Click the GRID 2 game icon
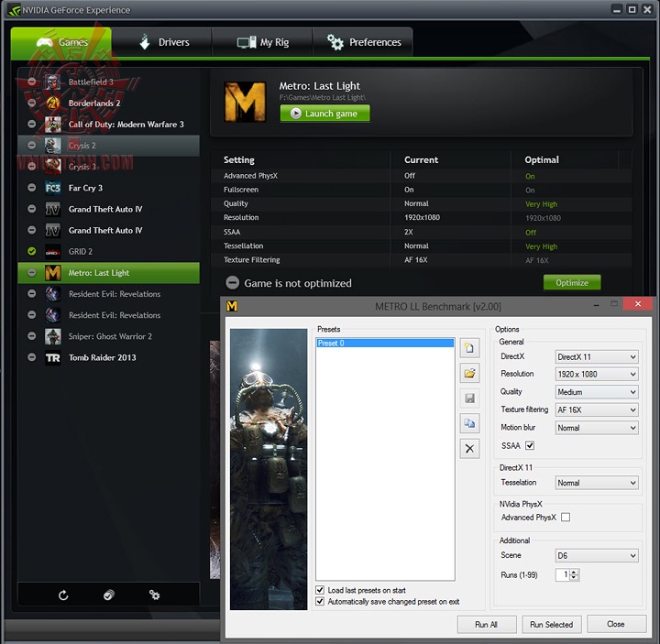Screen dimensions: 660x644 click(x=52, y=252)
